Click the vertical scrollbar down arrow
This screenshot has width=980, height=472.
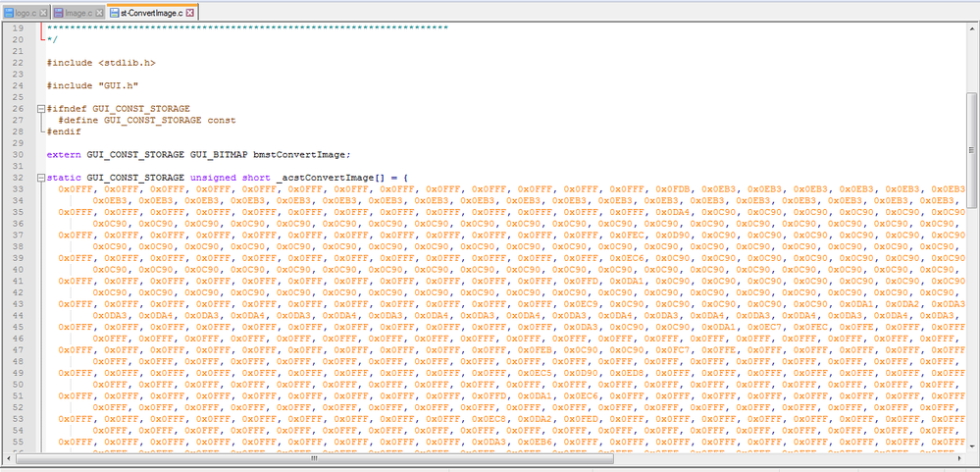pos(971,445)
